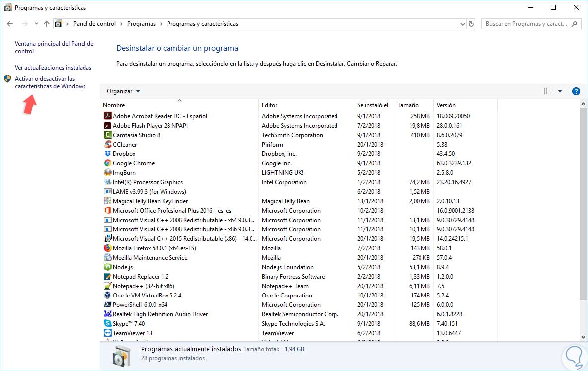Viewport: 588px width, 371px height.
Task: Click the Piriform editor cell
Action: (x=272, y=144)
